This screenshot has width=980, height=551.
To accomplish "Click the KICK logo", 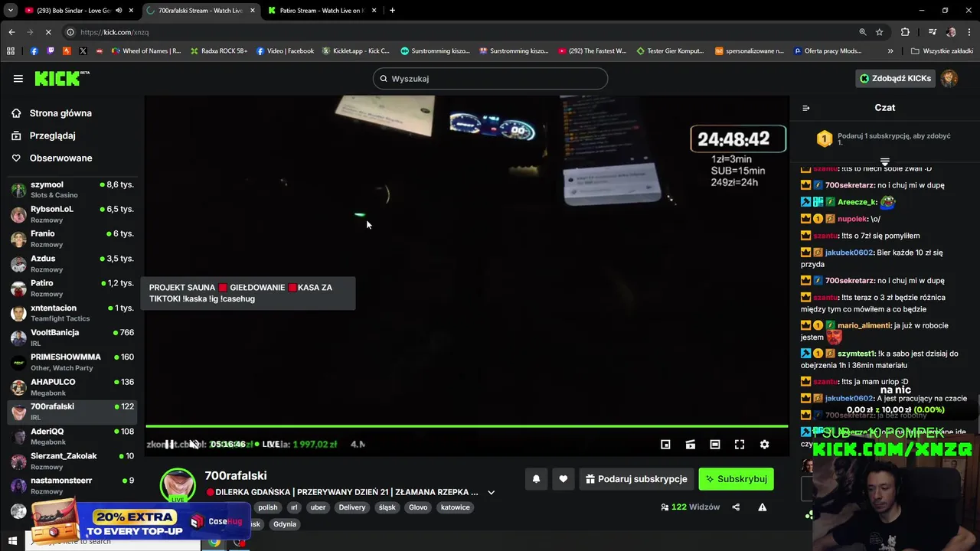I will pyautogui.click(x=62, y=78).
